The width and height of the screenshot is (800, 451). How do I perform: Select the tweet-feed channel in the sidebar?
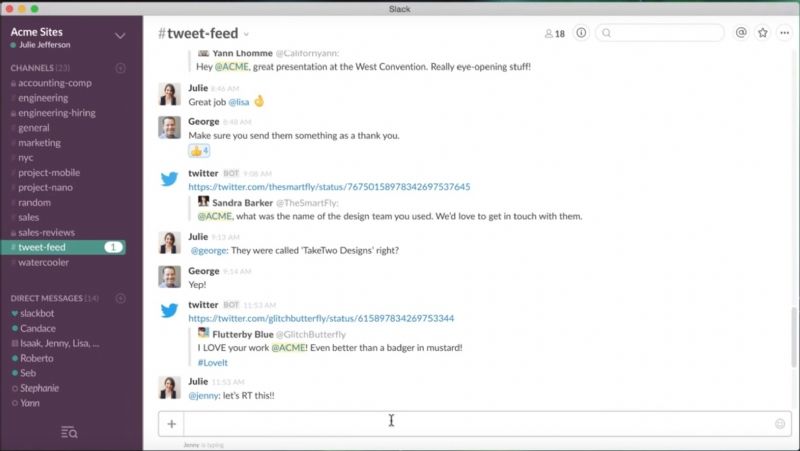(64, 247)
